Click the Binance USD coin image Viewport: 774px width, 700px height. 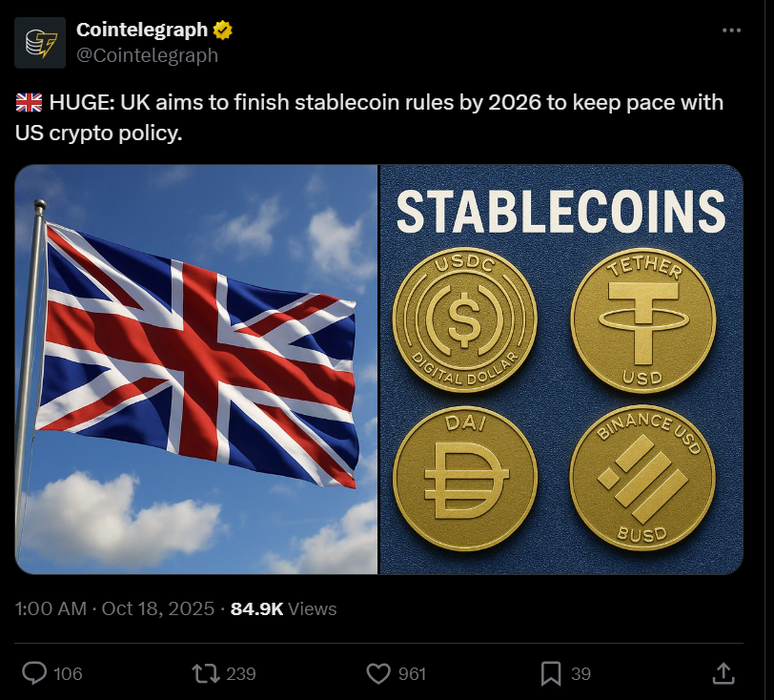[642, 480]
